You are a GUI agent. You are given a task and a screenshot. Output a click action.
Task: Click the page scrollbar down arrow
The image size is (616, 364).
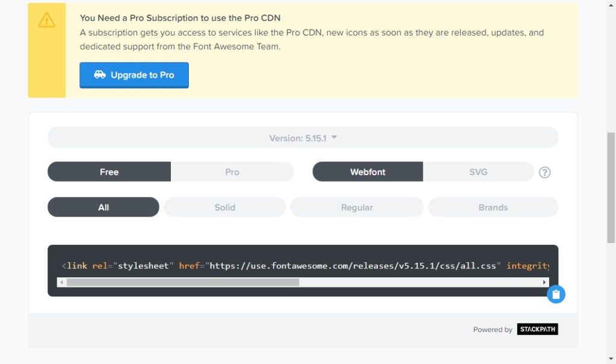coord(611,359)
